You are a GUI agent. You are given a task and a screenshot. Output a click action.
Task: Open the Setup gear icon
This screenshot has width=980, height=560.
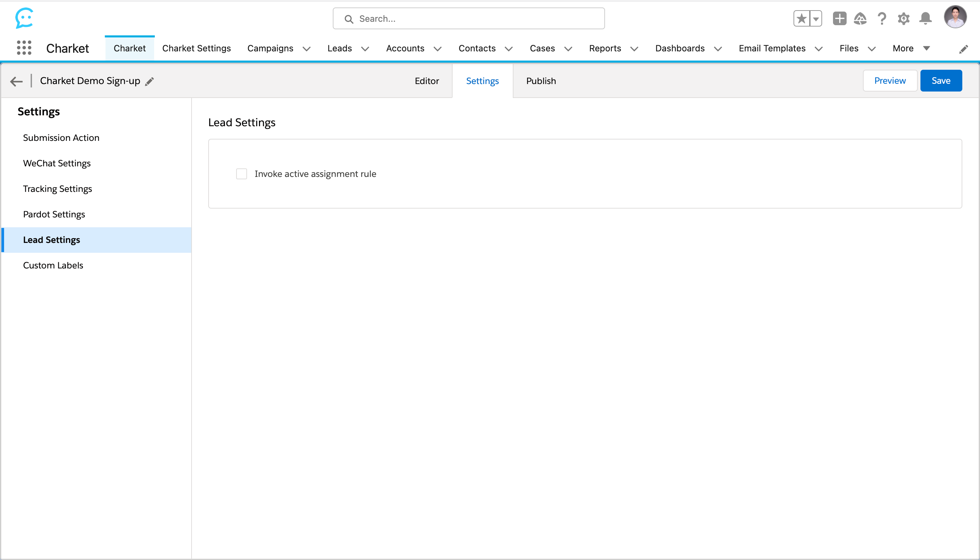tap(903, 18)
